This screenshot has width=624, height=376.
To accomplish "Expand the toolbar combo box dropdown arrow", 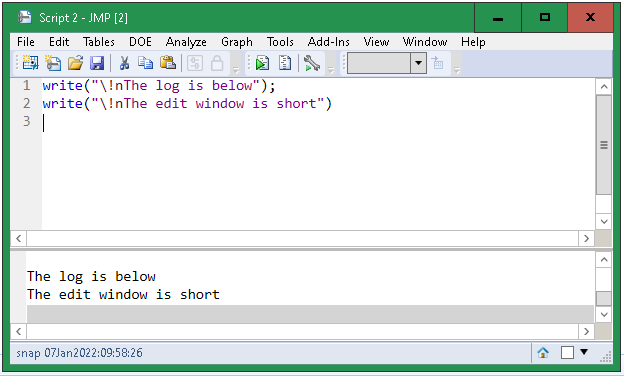I will pyautogui.click(x=418, y=63).
